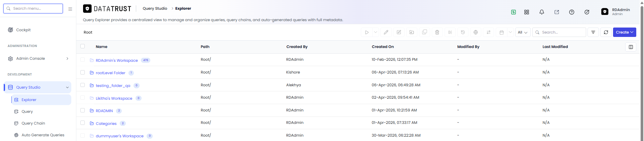Click the Alekhya created-by cell
Viewport: 644px width, 141px height.
pos(294,85)
